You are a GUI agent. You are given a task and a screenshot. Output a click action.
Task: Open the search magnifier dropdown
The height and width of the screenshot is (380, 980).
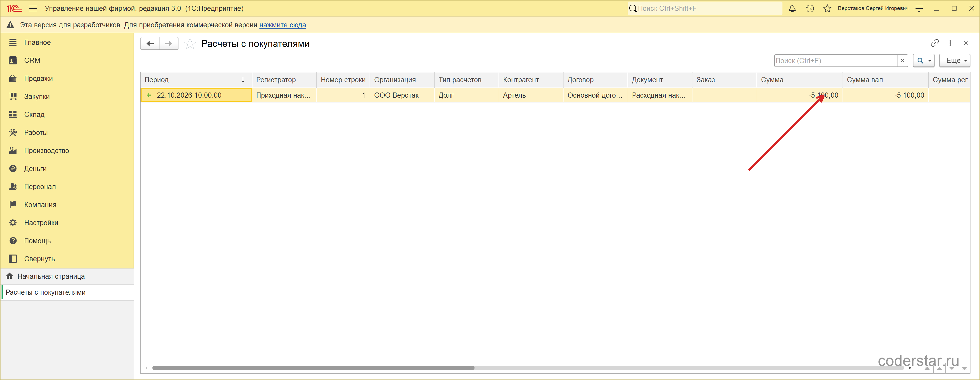point(924,61)
